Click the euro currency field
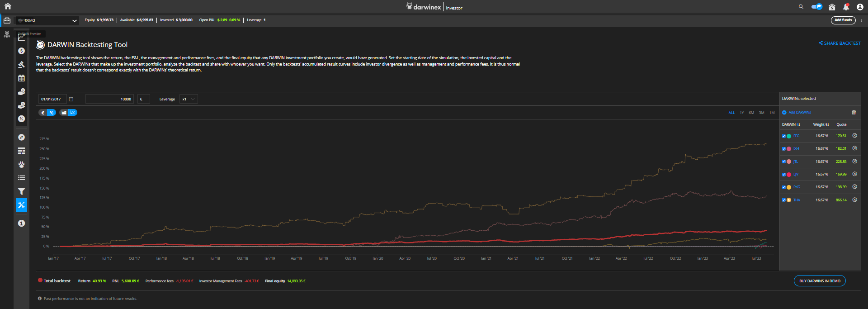 coord(144,99)
